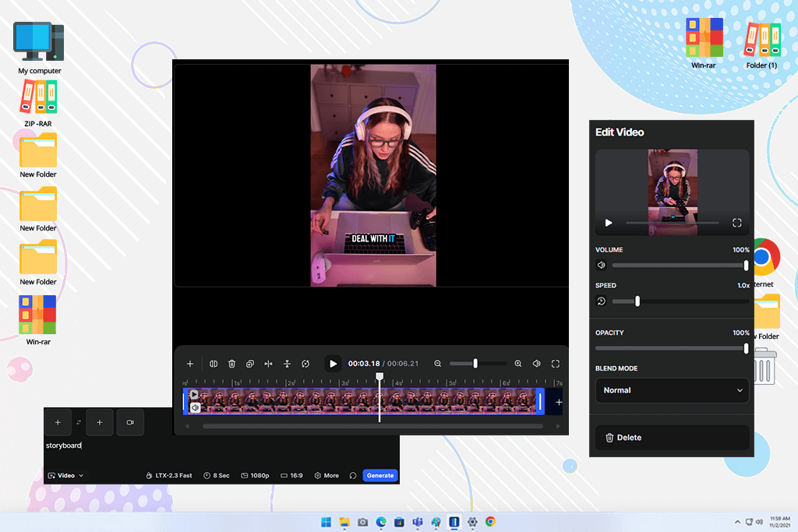This screenshot has width=798, height=532.
Task: Click the chat bubble icon next to Generate
Action: point(353,476)
